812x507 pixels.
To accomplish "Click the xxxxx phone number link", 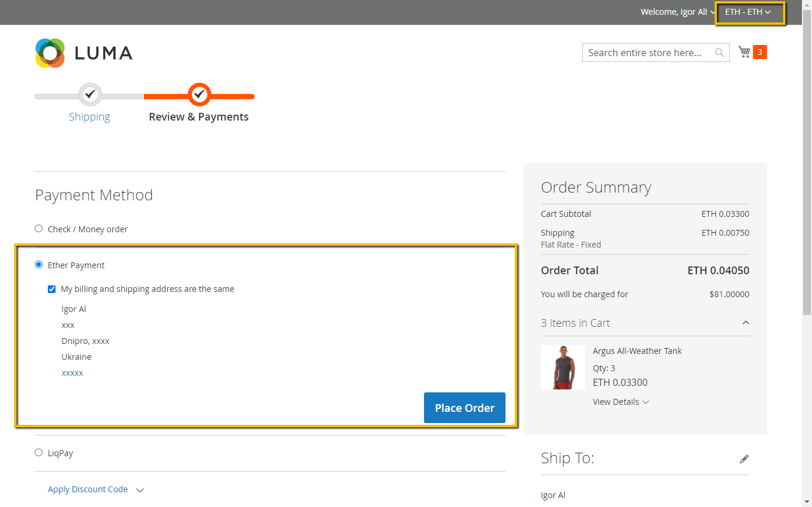I will pyautogui.click(x=72, y=373).
